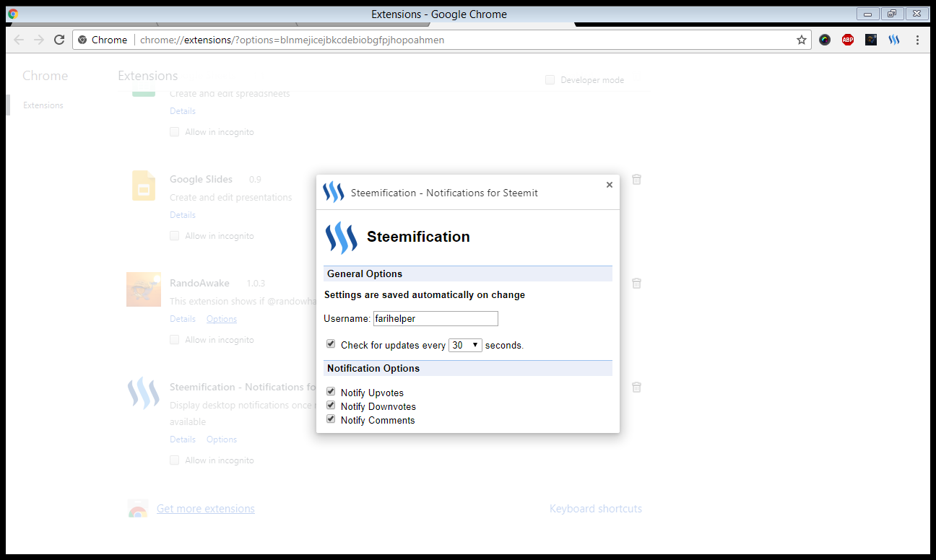This screenshot has width=936, height=560.
Task: Open the update interval seconds dropdown
Action: [465, 345]
